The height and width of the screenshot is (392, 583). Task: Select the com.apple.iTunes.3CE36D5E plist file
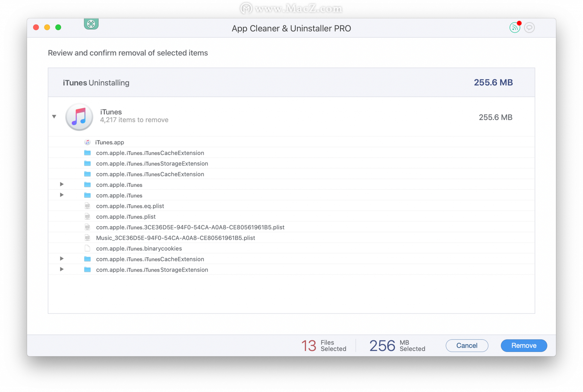coord(291,227)
